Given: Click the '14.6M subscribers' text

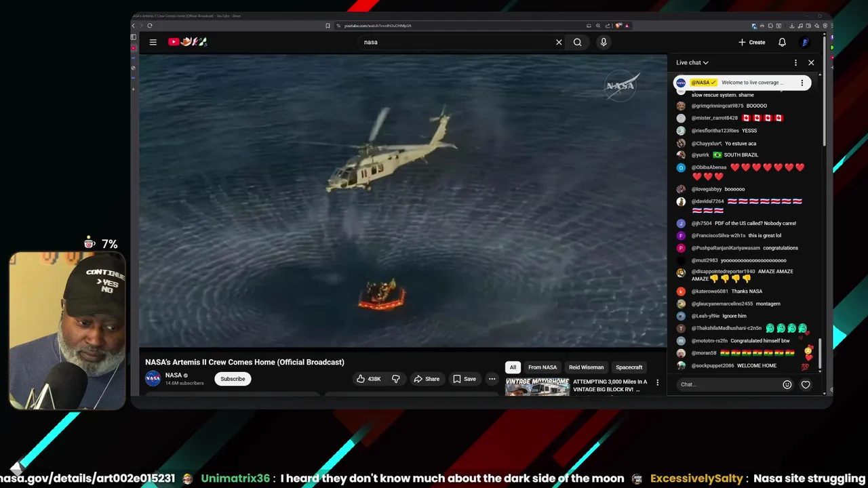Looking at the screenshot, I should tap(184, 384).
